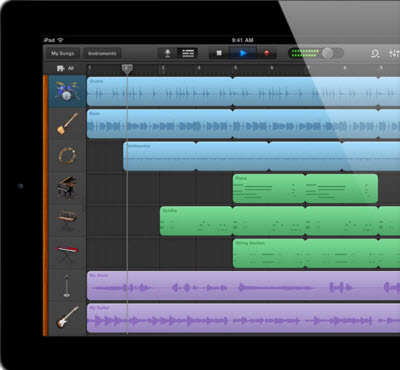The height and width of the screenshot is (370, 400).
Task: Reveal track controls via the orange edge handle
Action: coord(45,205)
